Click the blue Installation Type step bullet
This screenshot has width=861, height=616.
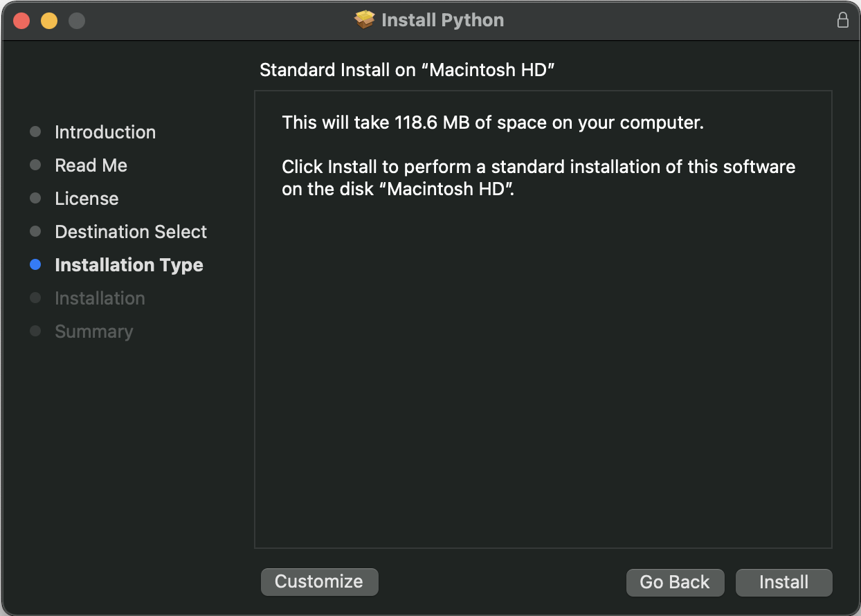click(x=35, y=265)
